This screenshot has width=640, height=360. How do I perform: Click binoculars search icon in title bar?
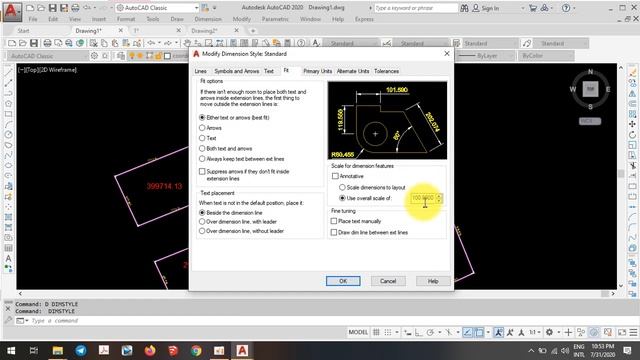(464, 8)
